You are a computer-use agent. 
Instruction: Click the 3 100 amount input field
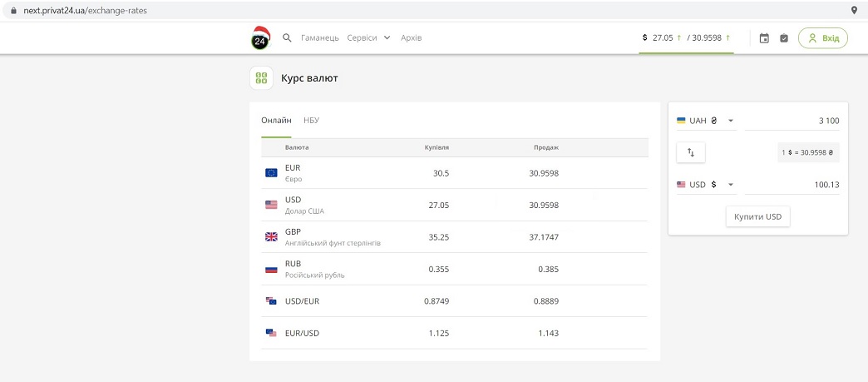click(x=792, y=121)
